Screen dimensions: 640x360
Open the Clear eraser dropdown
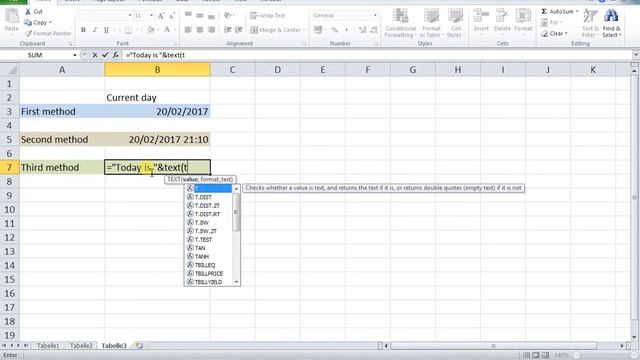554,33
